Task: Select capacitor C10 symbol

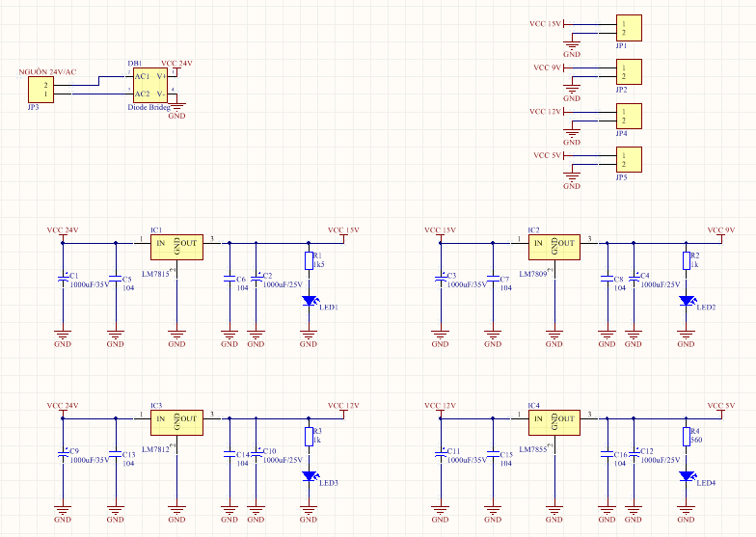Action: tap(256, 453)
